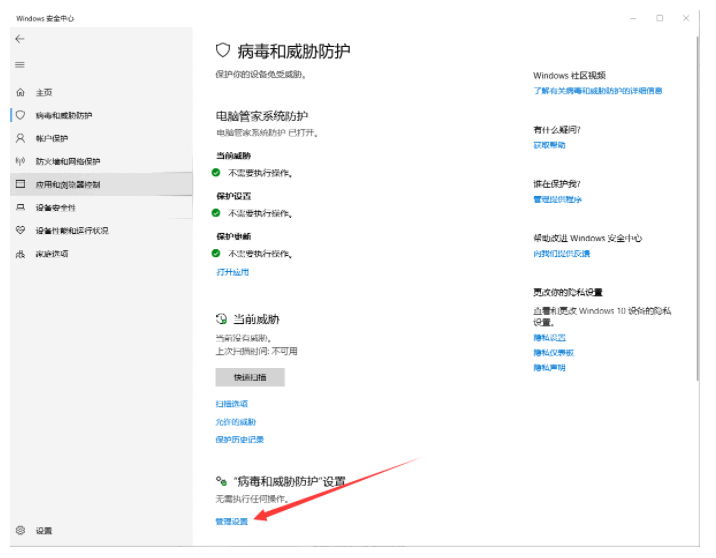Open the 扫描选项 link
Viewport: 716px width, 558px height.
232,404
